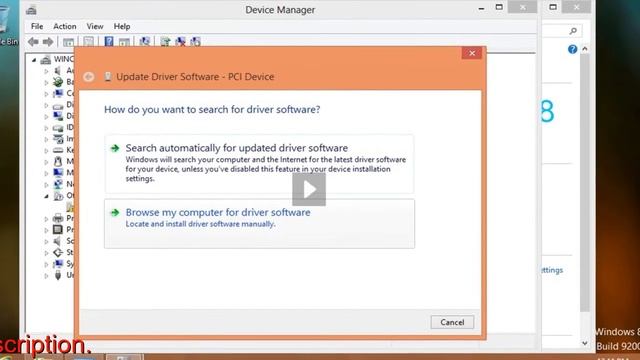Toggle the Show/Hide Console Tree toolbar icon
640x360 pixels.
click(68, 42)
